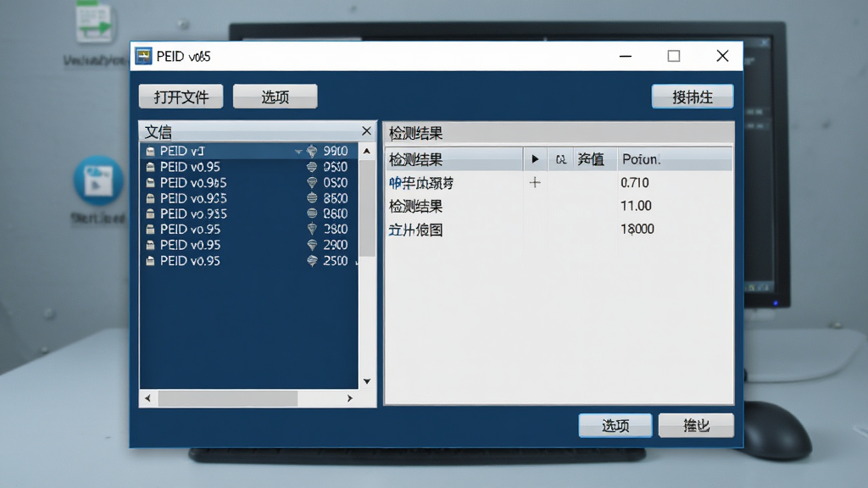Click file icon of row valued 8600
868x488 pixels.
point(150,198)
